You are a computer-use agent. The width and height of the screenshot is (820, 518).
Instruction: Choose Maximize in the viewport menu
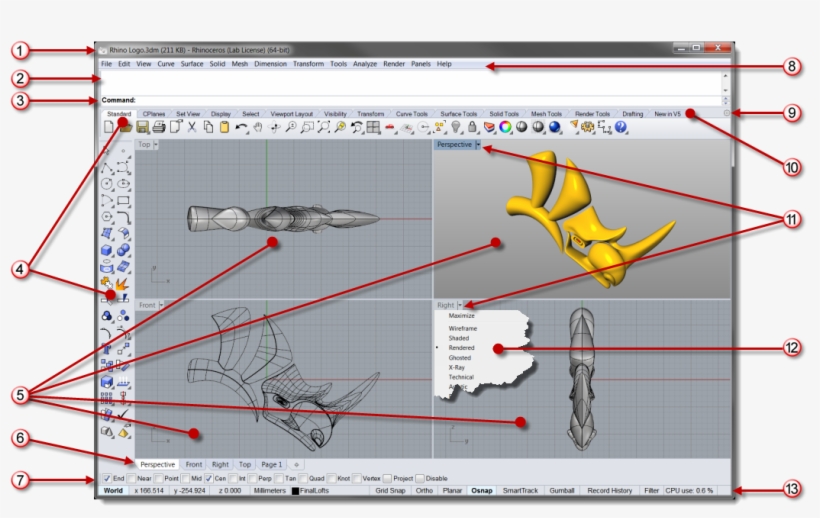coord(461,316)
